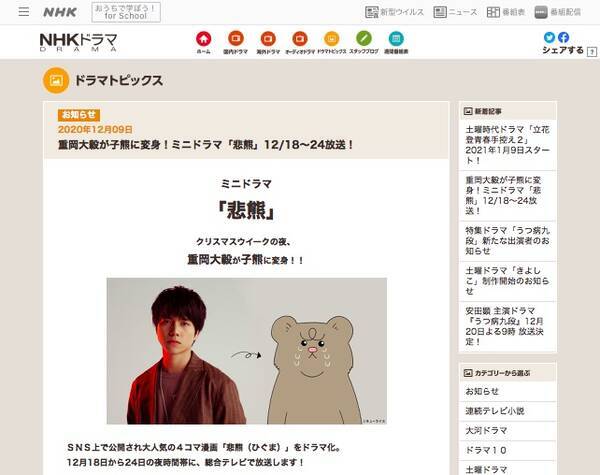Go to ホーム home icon

204,42
